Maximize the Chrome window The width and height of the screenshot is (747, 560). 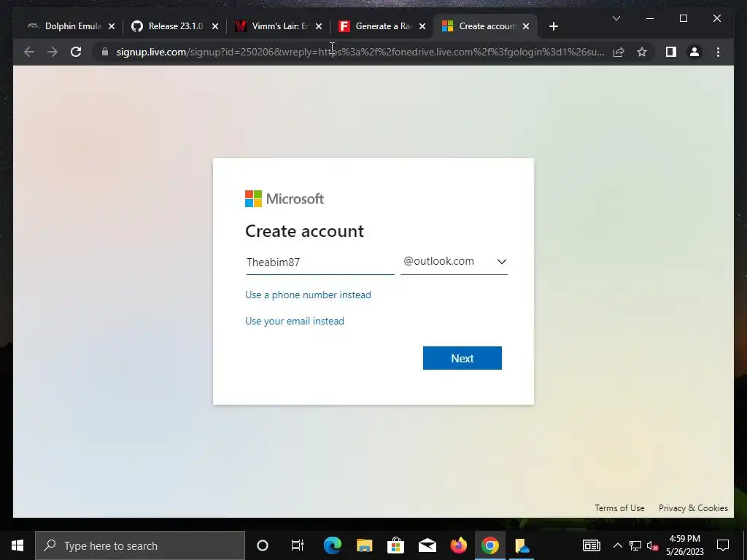(x=683, y=18)
